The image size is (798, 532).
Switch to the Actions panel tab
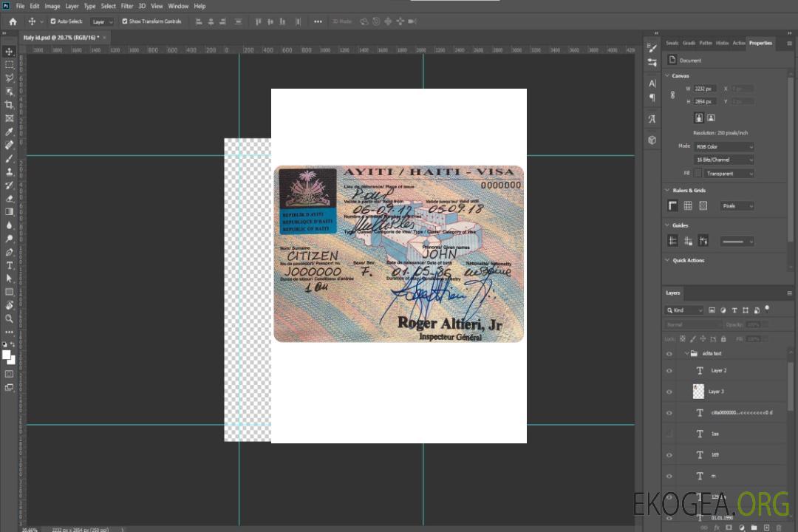(738, 44)
